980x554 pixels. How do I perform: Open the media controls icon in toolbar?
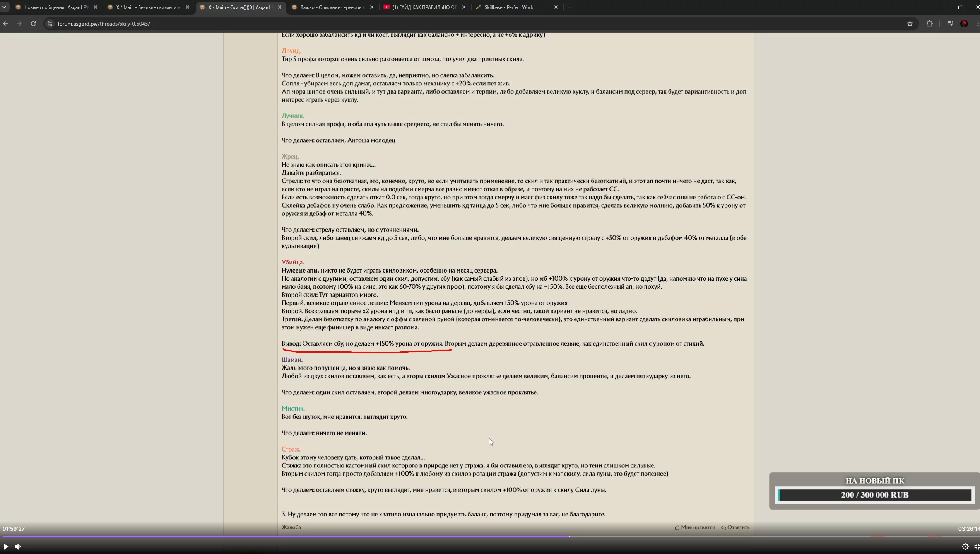950,24
